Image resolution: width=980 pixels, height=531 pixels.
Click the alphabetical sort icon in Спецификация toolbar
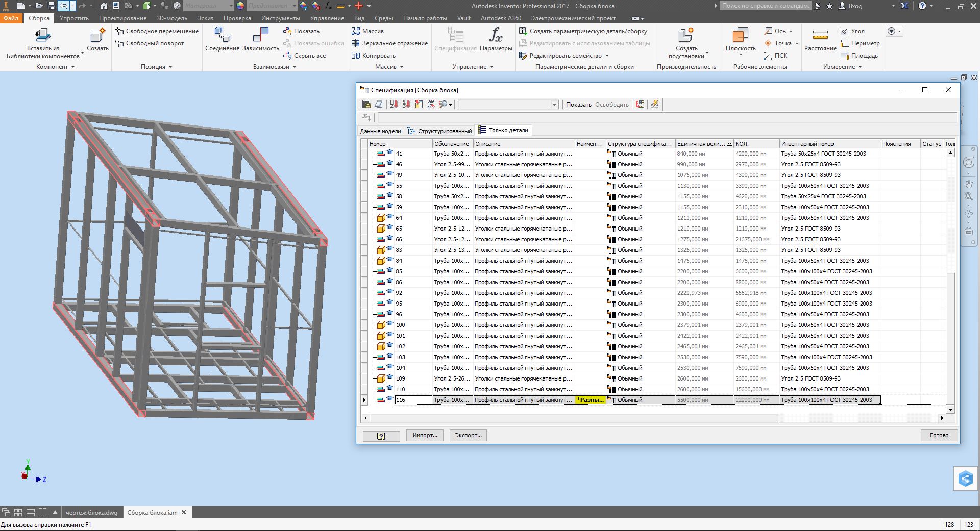pyautogui.click(x=394, y=104)
